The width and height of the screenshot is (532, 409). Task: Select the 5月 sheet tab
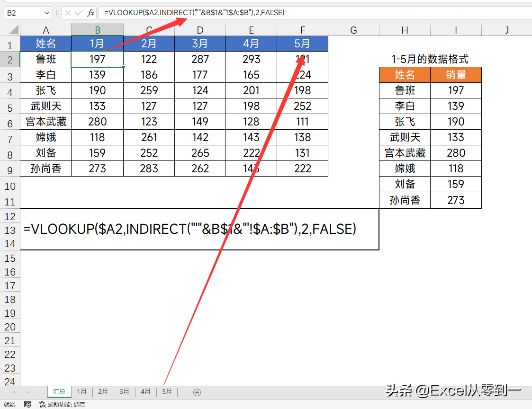[x=167, y=391]
